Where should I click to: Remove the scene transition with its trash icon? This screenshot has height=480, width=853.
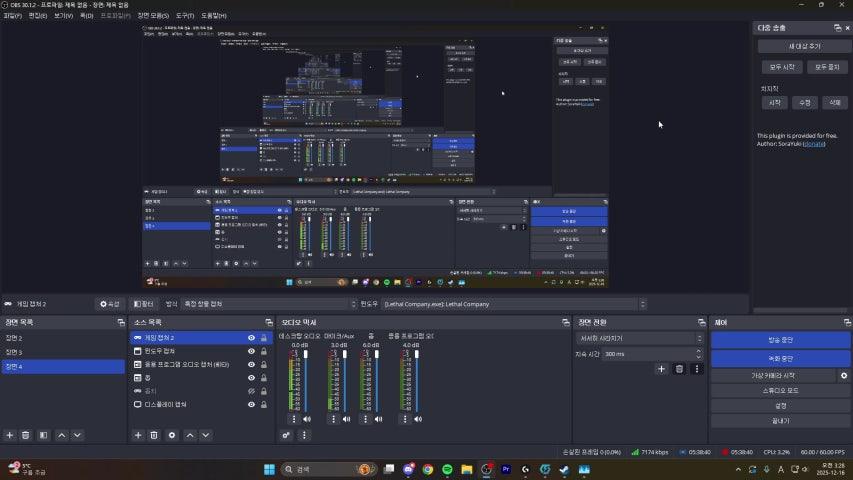(679, 369)
